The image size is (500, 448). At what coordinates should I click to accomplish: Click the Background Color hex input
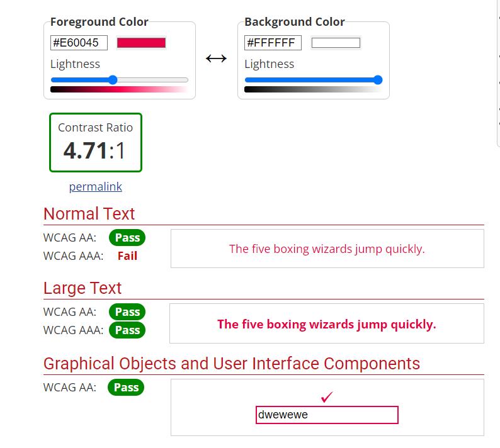click(273, 43)
